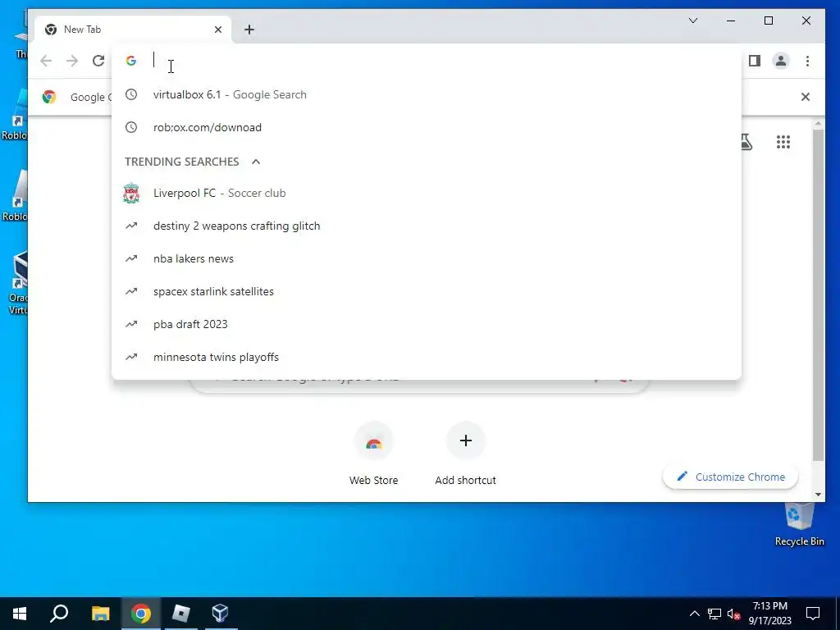840x630 pixels.
Task: Select the New Tab tab
Action: pyautogui.click(x=133, y=30)
